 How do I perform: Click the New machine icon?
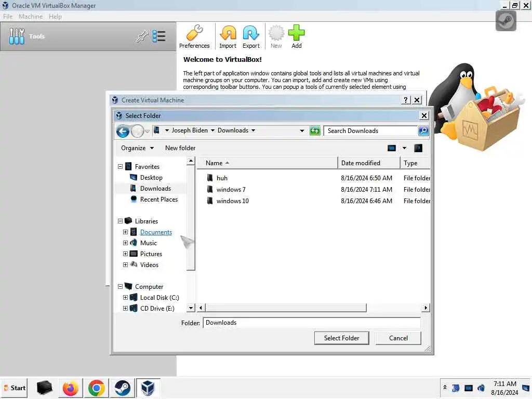pos(276,33)
